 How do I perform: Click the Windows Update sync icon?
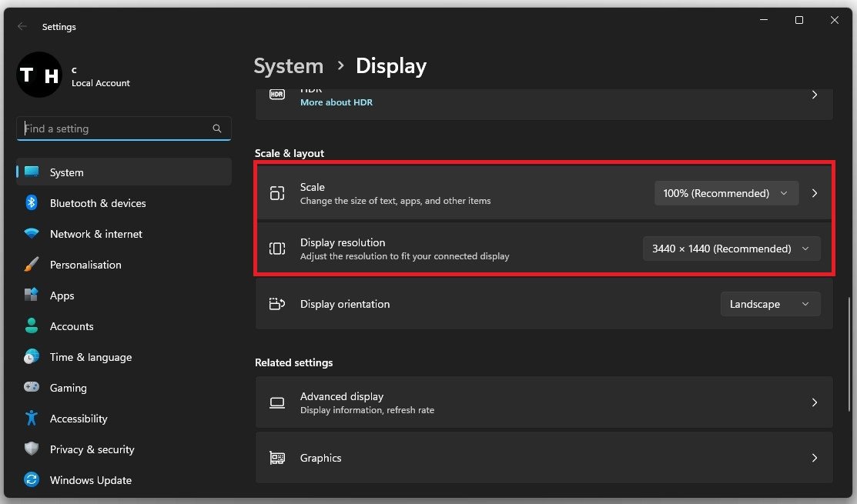point(32,480)
